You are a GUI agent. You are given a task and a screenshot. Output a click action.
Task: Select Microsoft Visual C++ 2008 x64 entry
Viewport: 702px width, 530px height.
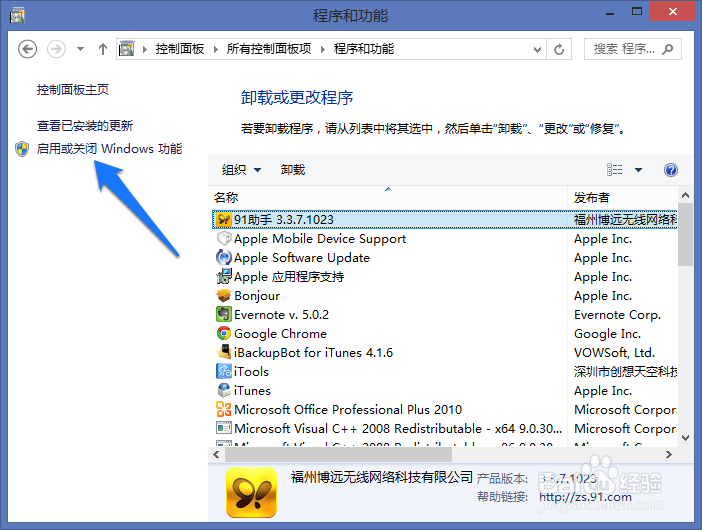398,428
